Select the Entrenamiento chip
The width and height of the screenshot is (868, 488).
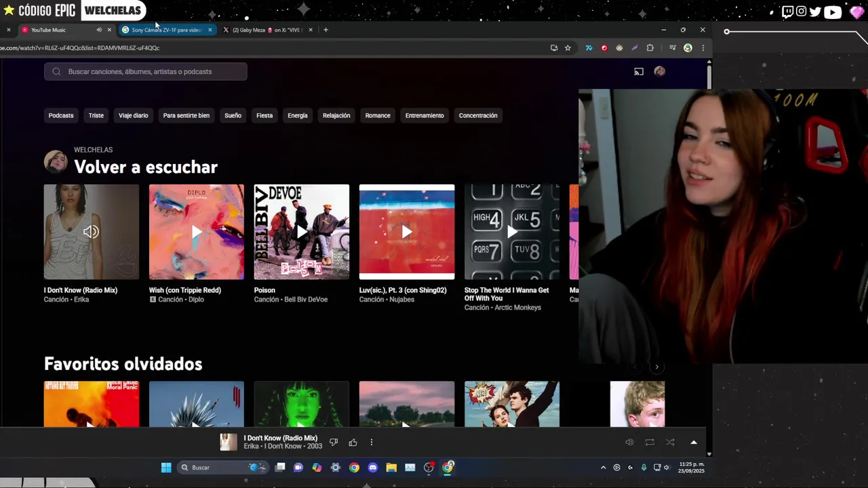(x=425, y=115)
